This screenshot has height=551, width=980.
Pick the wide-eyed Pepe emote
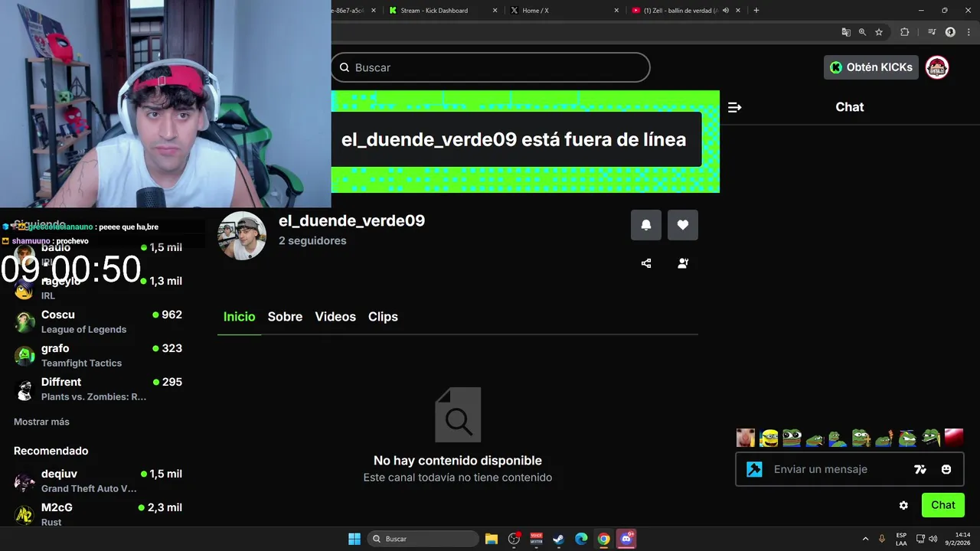click(x=792, y=438)
